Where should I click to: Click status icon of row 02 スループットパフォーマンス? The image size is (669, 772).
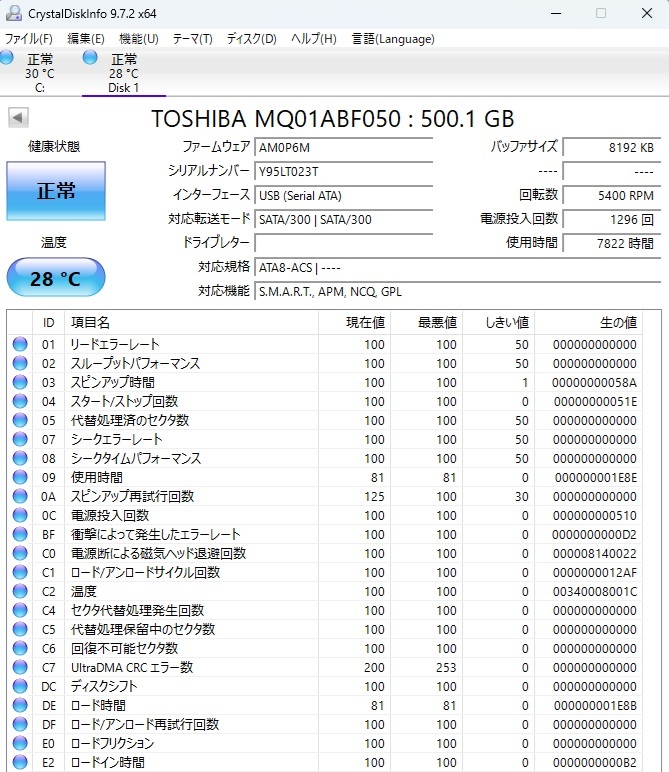(20, 363)
